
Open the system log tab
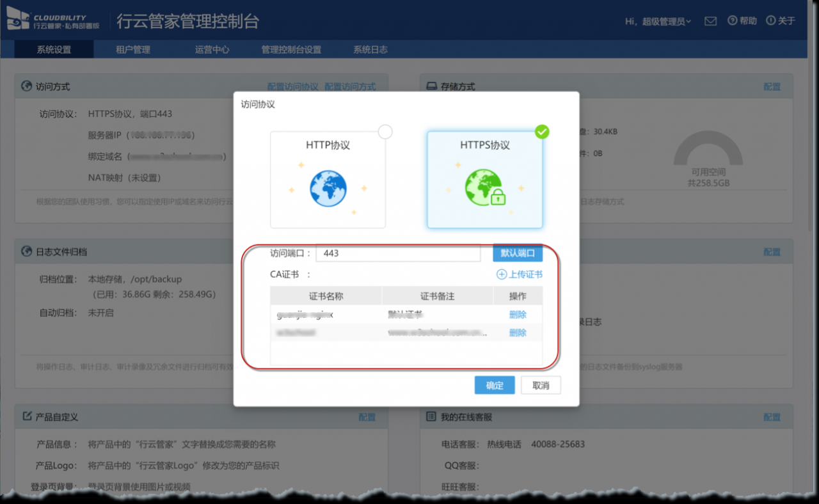[370, 49]
